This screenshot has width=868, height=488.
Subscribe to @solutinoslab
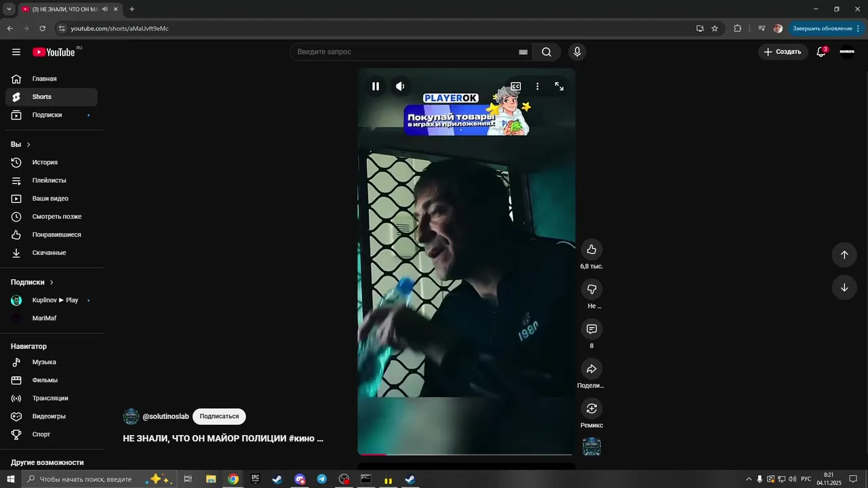click(219, 416)
